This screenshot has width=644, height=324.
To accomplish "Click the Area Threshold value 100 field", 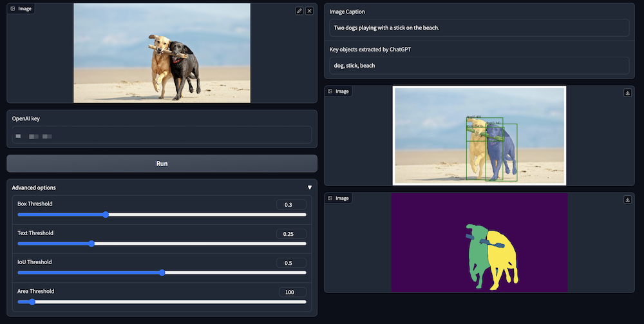I will (x=292, y=292).
